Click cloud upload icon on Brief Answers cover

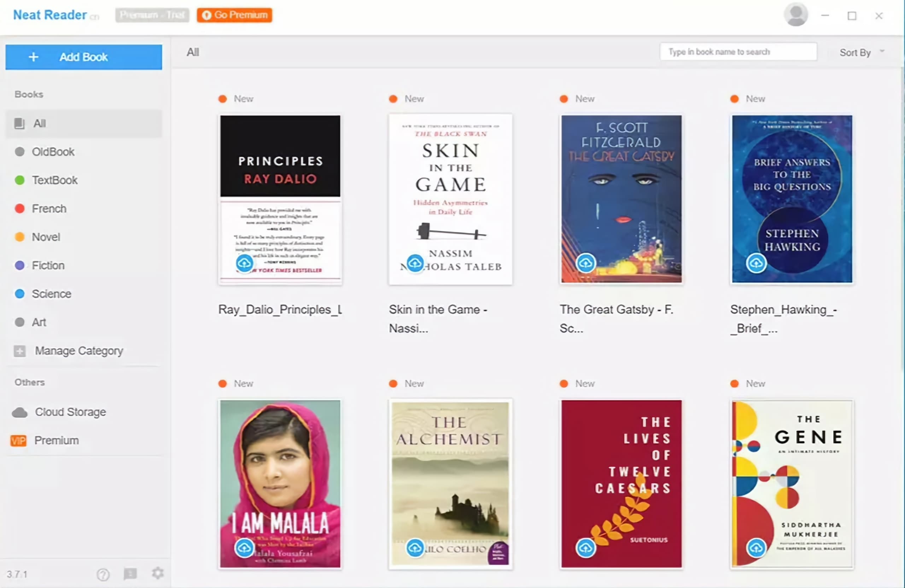click(756, 263)
